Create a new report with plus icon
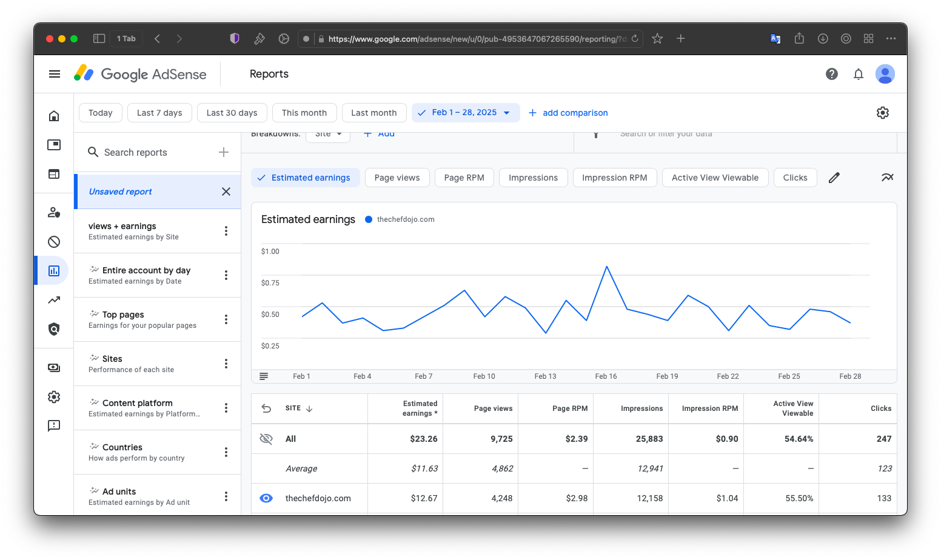 (224, 152)
